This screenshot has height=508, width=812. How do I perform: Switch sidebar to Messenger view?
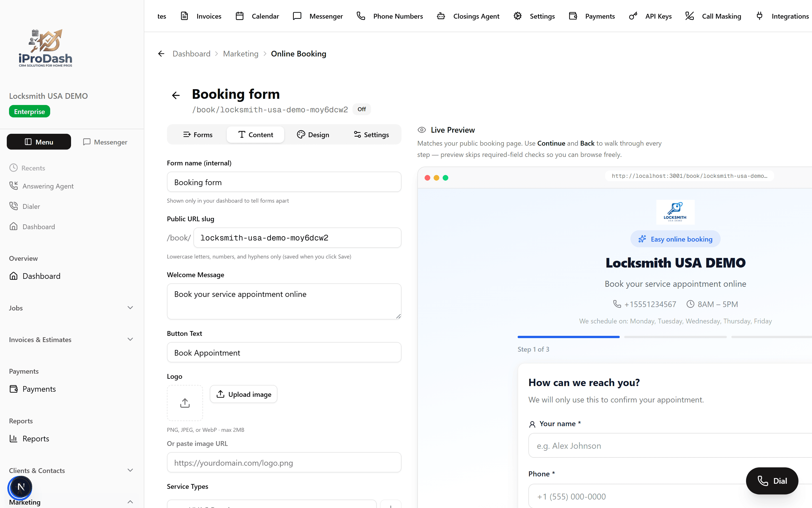105,142
